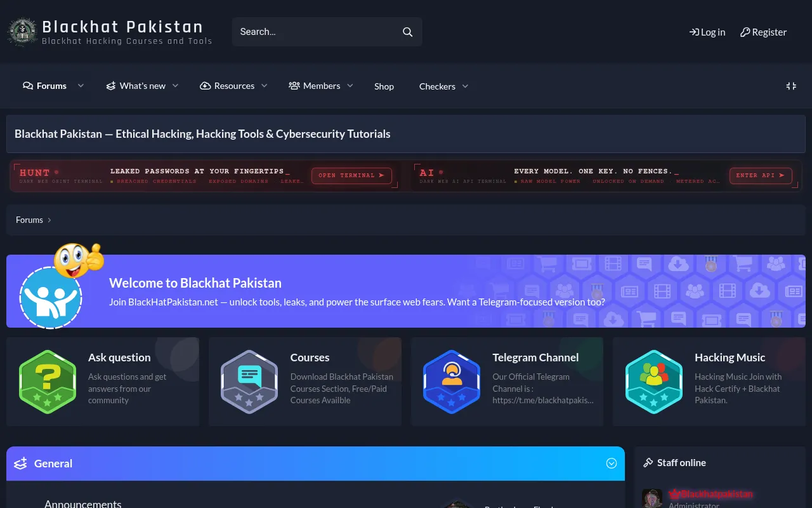Click the Log in link
Viewport: 812px width, 508px height.
(x=707, y=32)
